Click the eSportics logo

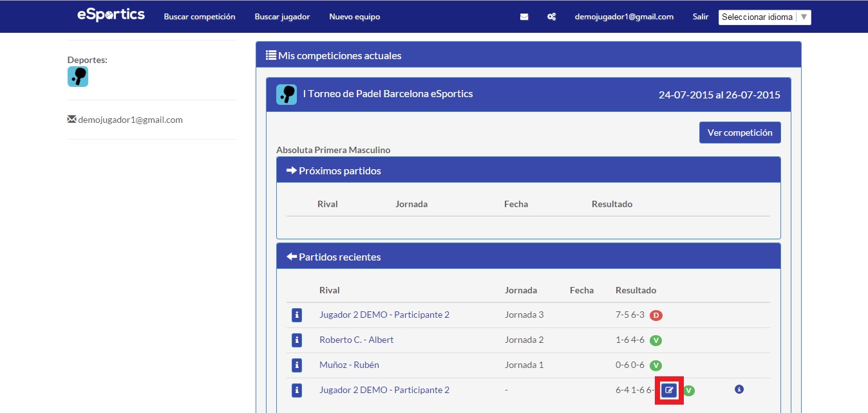pyautogui.click(x=111, y=15)
